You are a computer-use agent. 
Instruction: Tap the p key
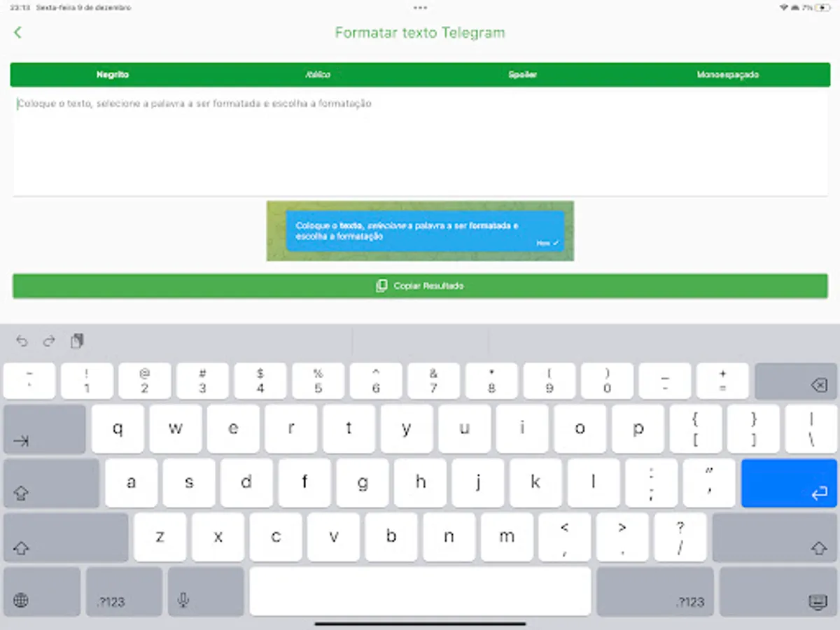click(x=638, y=428)
